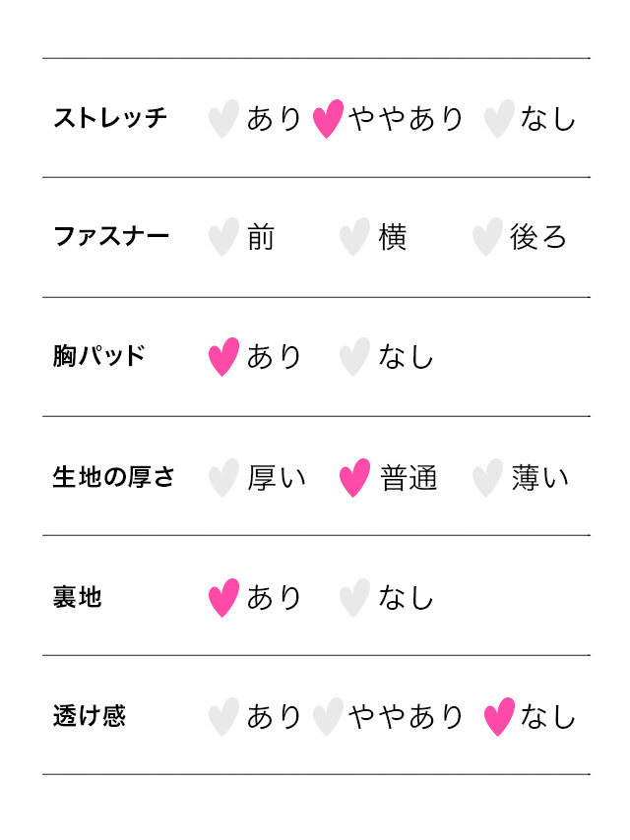The image size is (630, 840).
Task: Click the 透け感 row label
Action: click(90, 716)
